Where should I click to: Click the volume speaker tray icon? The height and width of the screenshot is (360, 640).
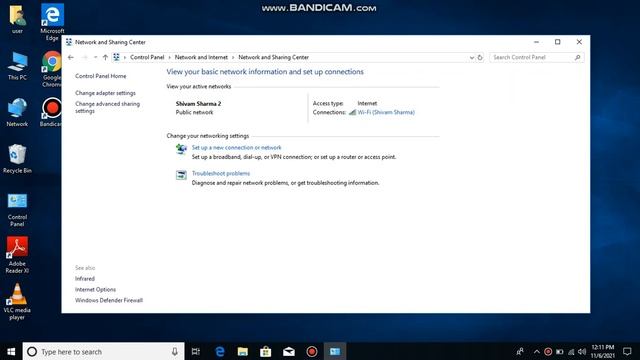[582, 352]
